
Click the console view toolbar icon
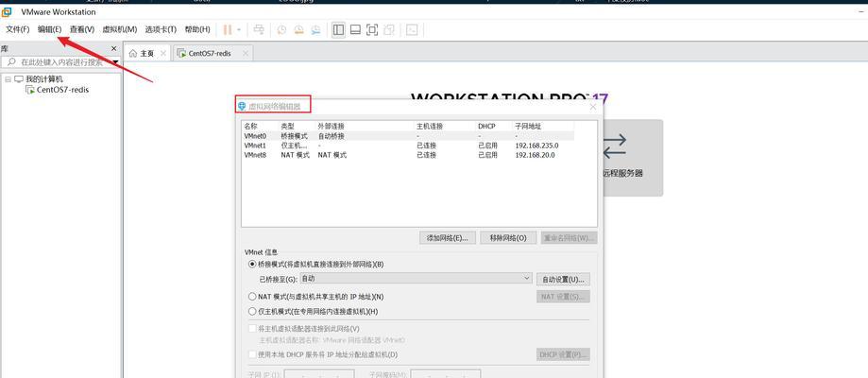[412, 30]
